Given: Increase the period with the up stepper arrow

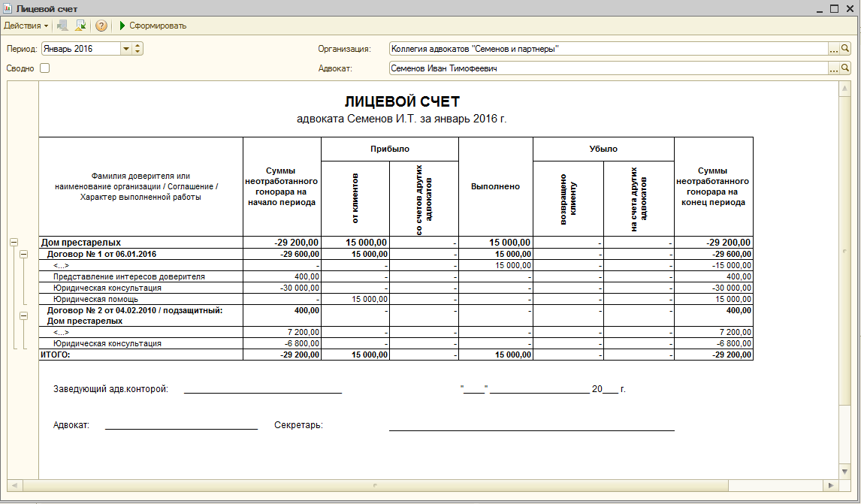Looking at the screenshot, I should (137, 46).
